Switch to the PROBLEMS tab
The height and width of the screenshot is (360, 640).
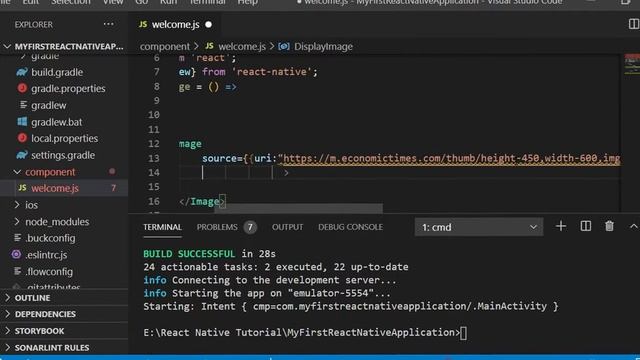pyautogui.click(x=217, y=227)
